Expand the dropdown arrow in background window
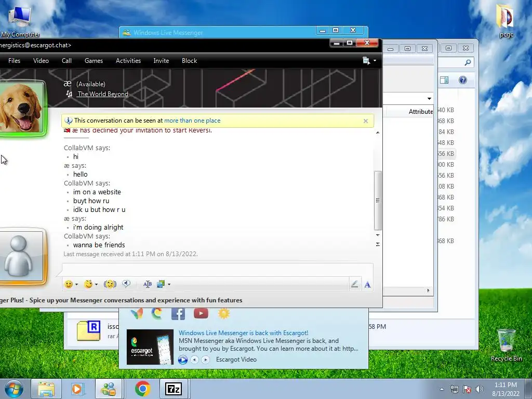Image resolution: width=532 pixels, height=399 pixels. point(429,99)
